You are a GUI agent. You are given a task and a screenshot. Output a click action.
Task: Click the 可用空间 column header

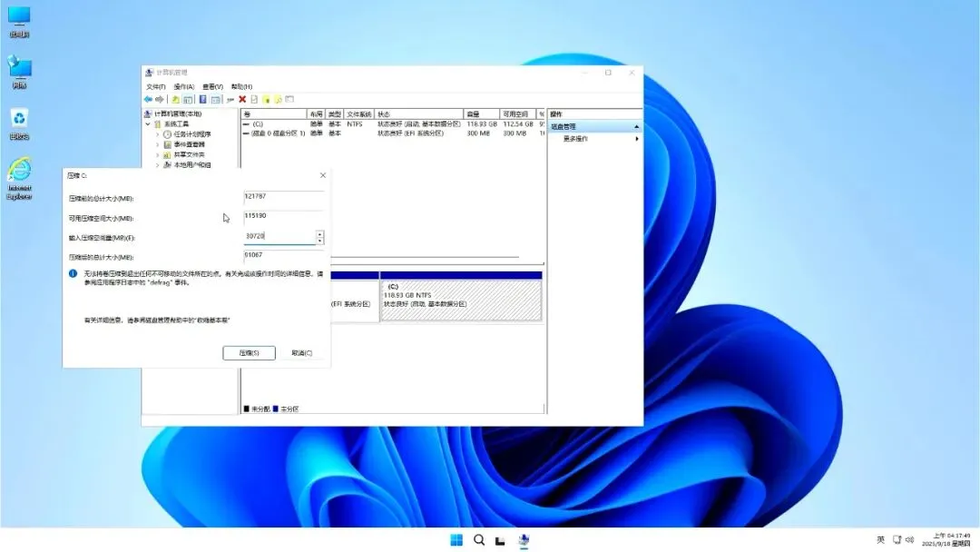click(x=517, y=114)
